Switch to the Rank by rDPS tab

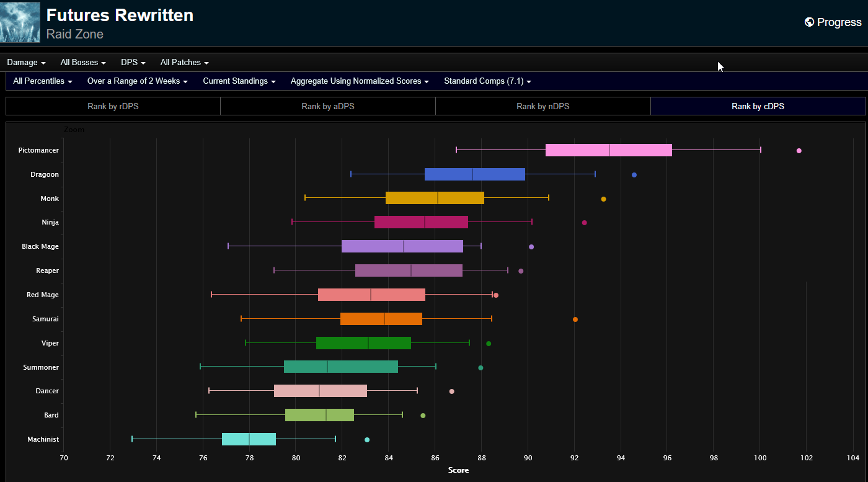click(113, 106)
